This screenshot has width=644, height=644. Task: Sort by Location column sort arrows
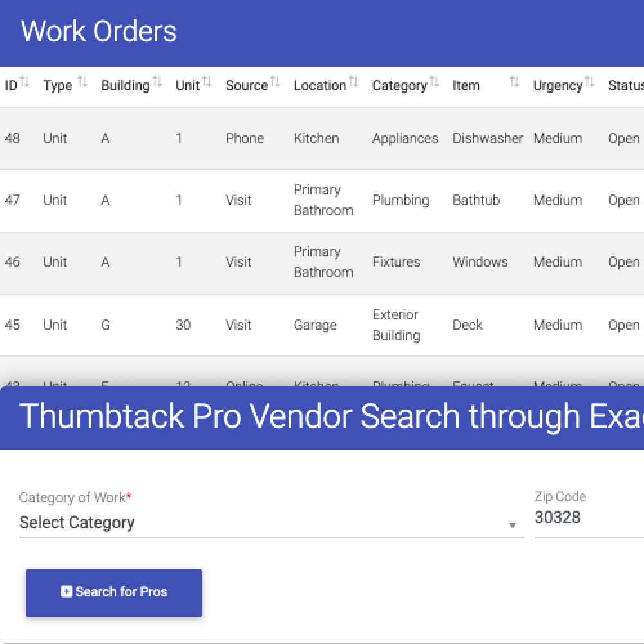click(354, 82)
